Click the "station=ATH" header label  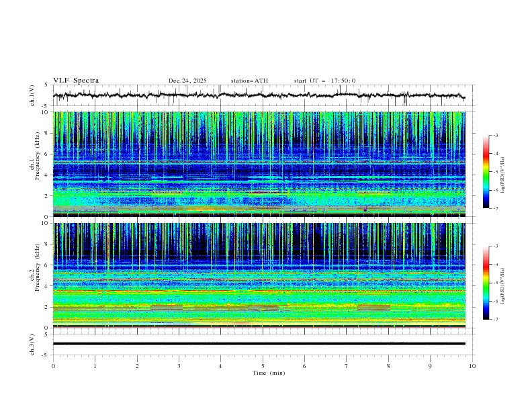(x=249, y=81)
